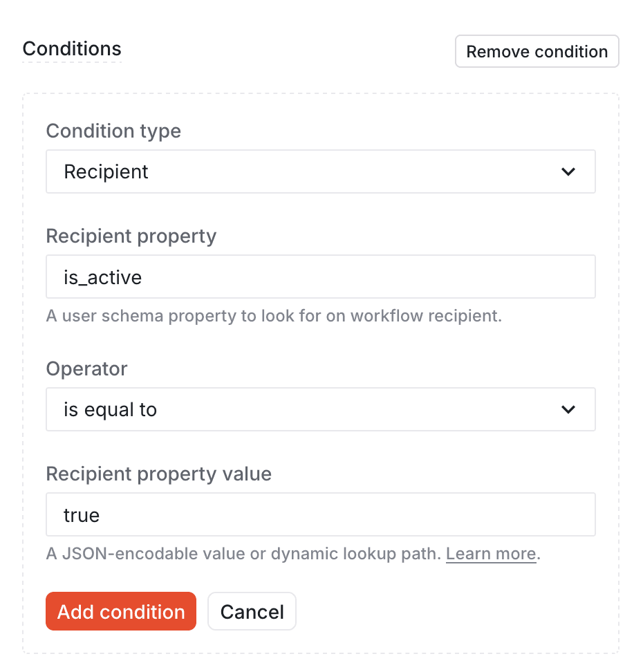Select the Recipient property value field

320,514
